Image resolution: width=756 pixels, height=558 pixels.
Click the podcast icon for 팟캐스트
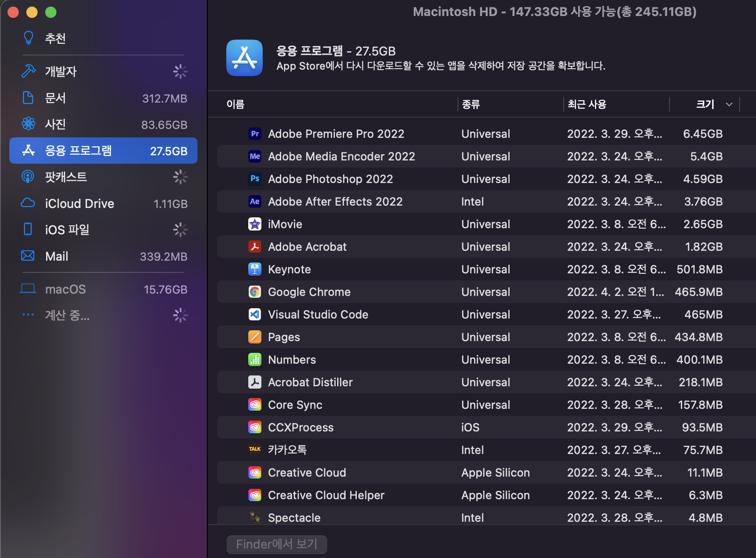click(28, 177)
